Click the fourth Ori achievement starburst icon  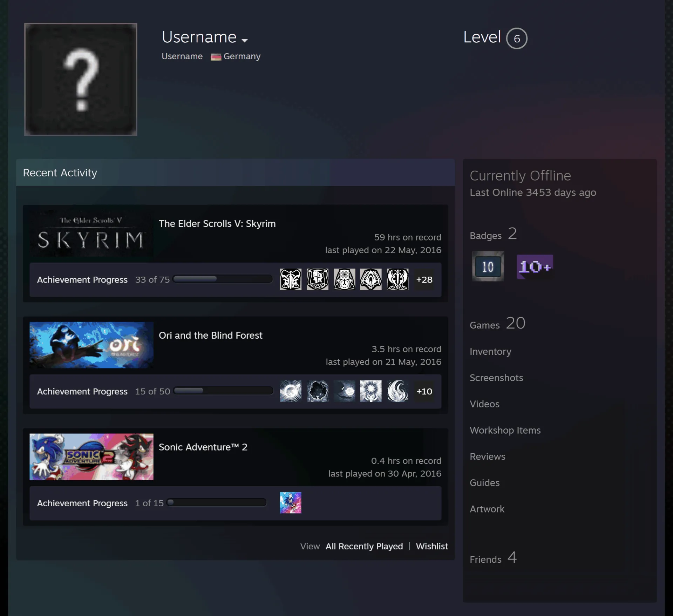tap(371, 391)
